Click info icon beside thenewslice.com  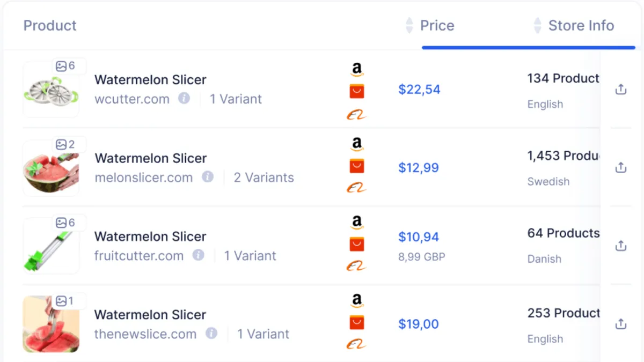tap(211, 334)
